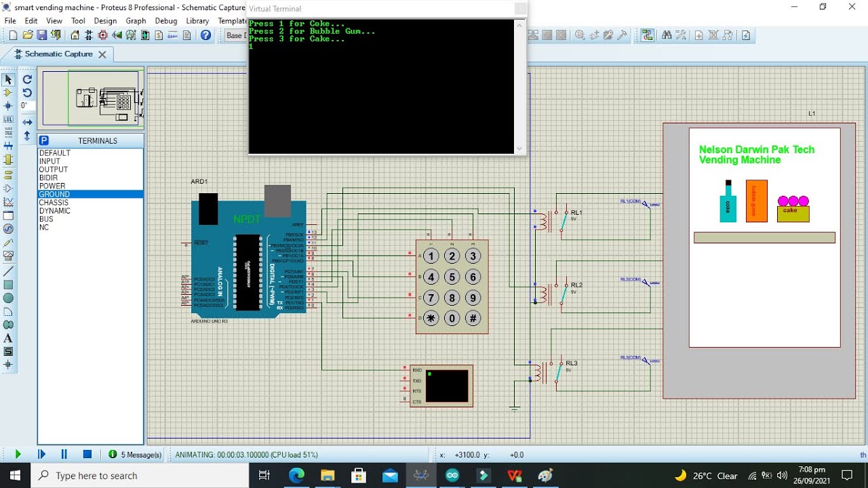
Task: Select the Buses Mode tool
Action: tap(8, 146)
